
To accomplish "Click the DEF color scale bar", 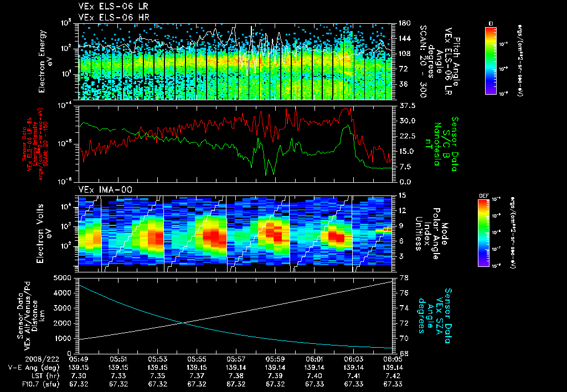I will point(483,233).
